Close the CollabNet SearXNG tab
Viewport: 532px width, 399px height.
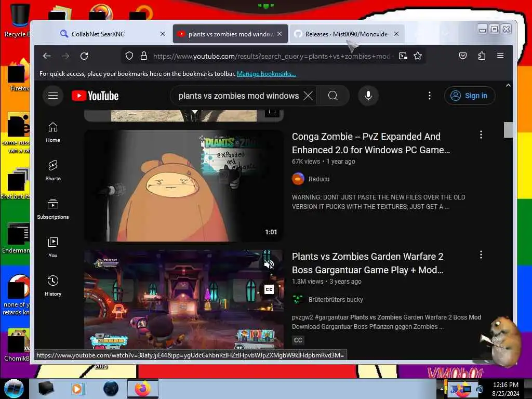163,34
